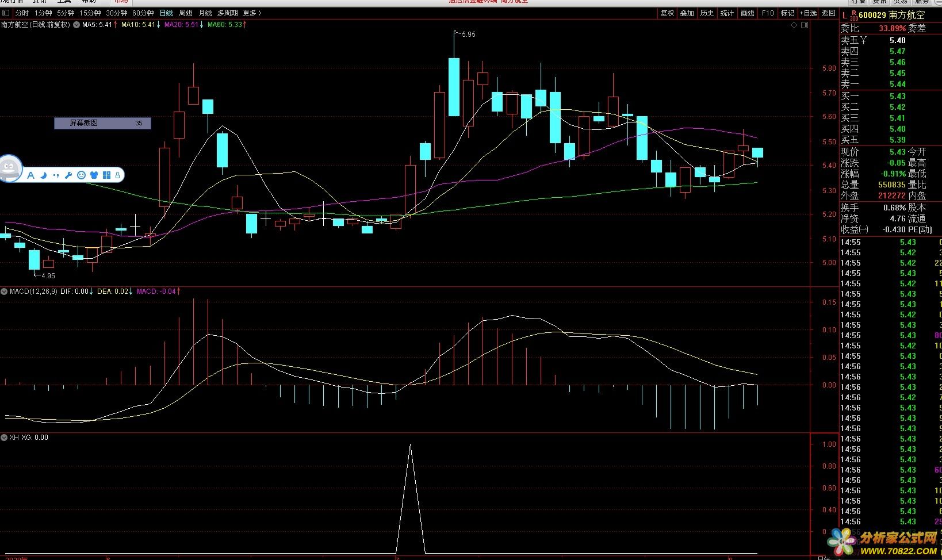The image size is (942, 560).
Task: Click the 委比 33.89% value
Action: pyautogui.click(x=892, y=28)
